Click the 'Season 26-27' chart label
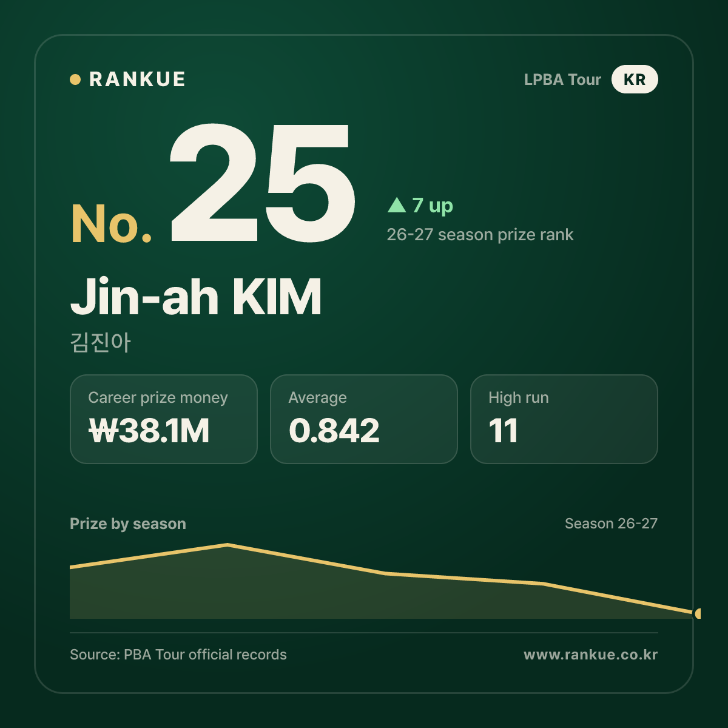Screen dimensions: 728x728 click(611, 524)
